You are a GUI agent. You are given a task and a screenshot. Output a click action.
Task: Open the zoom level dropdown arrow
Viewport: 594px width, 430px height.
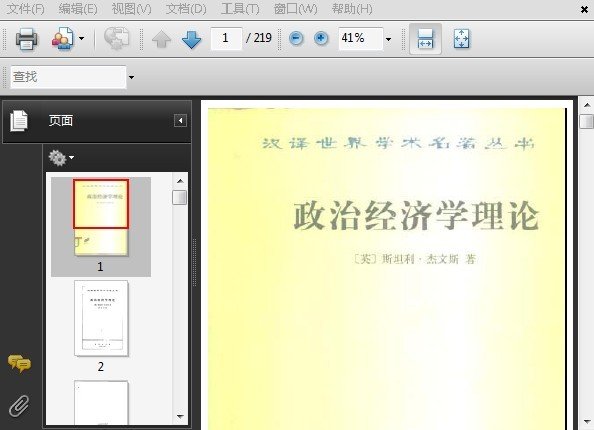pos(388,39)
